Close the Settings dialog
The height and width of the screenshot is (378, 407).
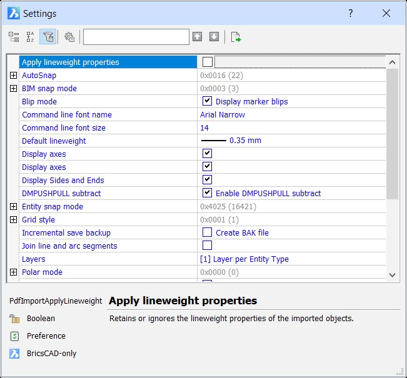coord(386,13)
